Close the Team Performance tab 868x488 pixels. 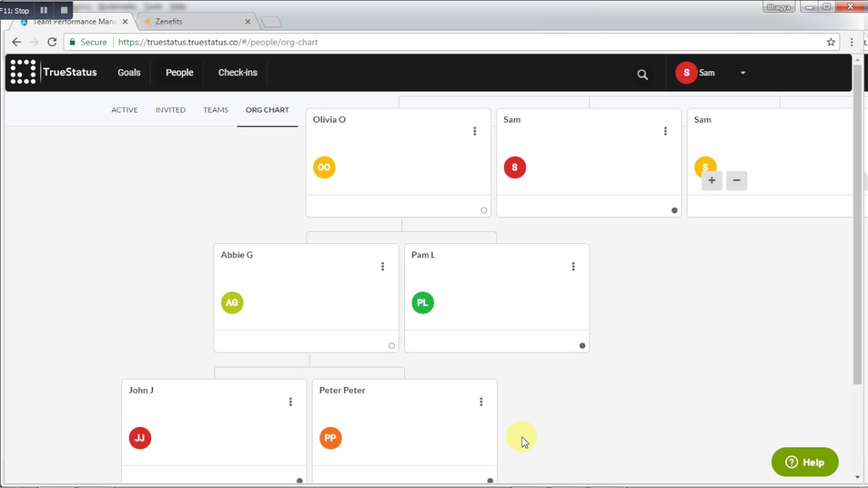(125, 22)
